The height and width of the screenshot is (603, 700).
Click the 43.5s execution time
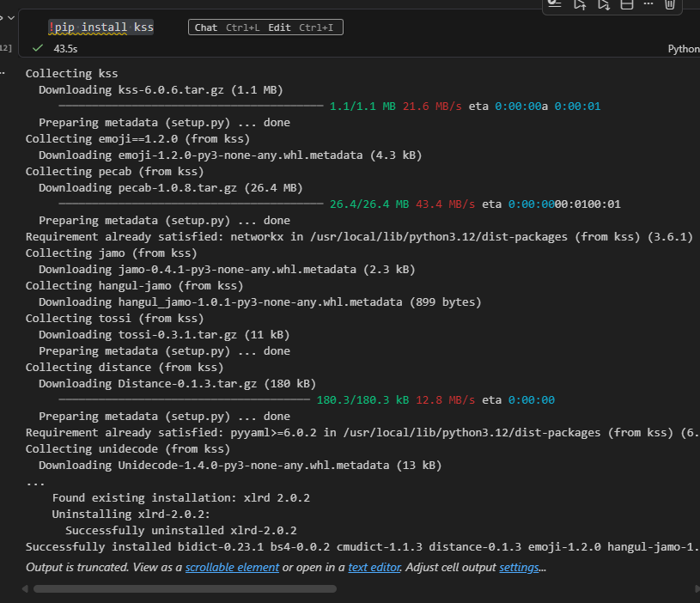pos(65,49)
